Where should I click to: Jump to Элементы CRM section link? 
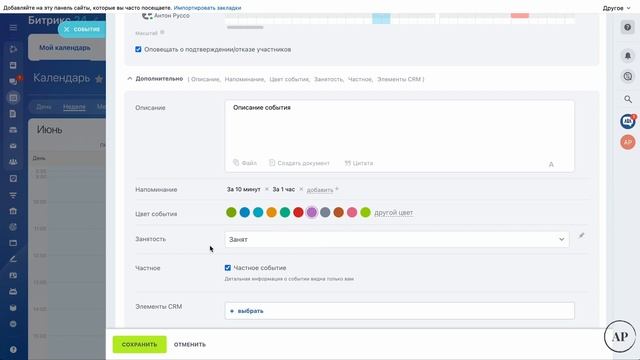[x=399, y=79]
